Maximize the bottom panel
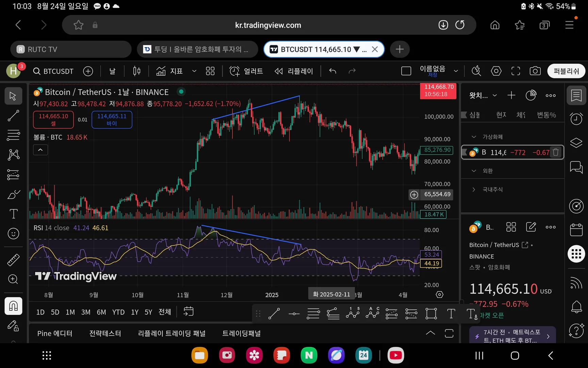Screen dimensions: 588x368 [x=449, y=333]
